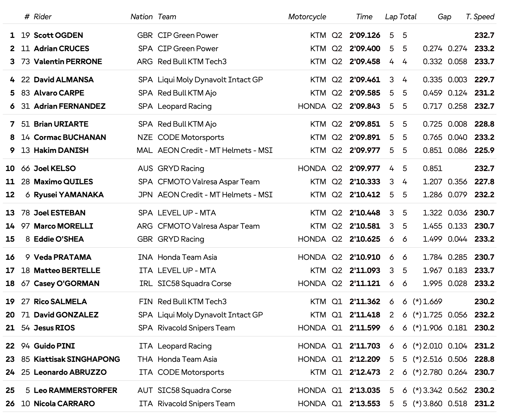
Task: Select the Motorcycle column header
Action: (x=307, y=17)
